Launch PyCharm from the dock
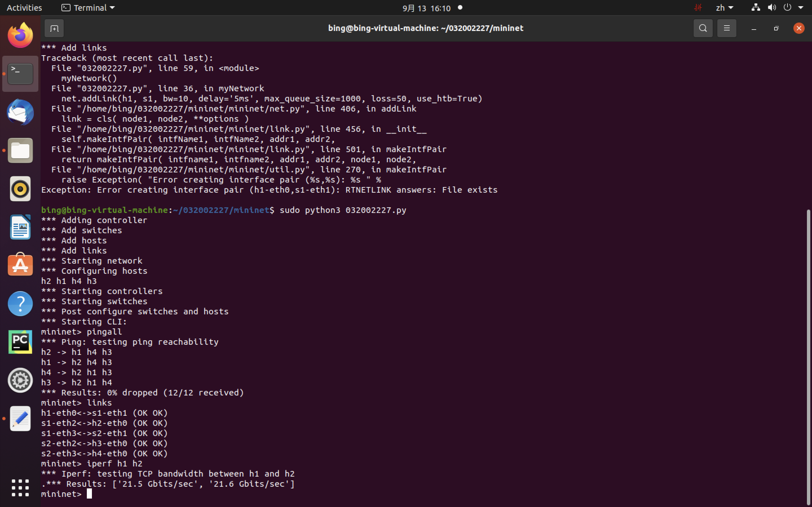Screen dimensions: 812x507 [x=20, y=342]
